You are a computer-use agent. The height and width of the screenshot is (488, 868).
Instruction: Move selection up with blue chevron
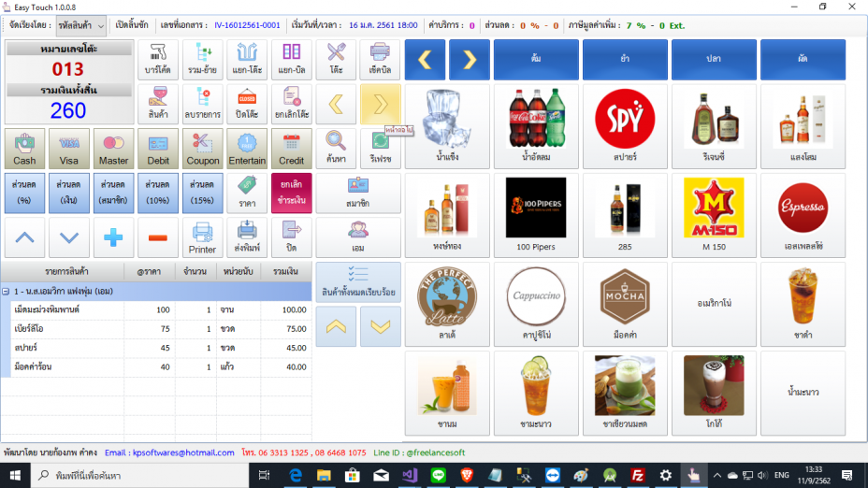coord(24,237)
